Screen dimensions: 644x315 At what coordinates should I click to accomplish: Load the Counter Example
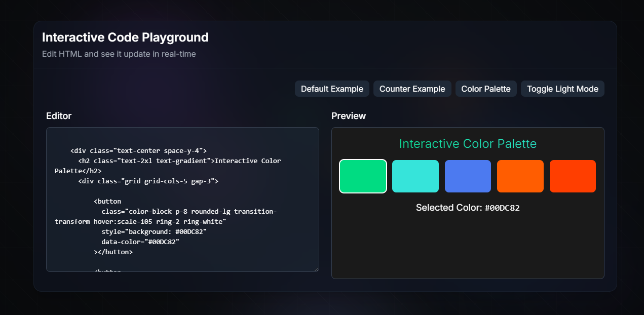coord(412,89)
